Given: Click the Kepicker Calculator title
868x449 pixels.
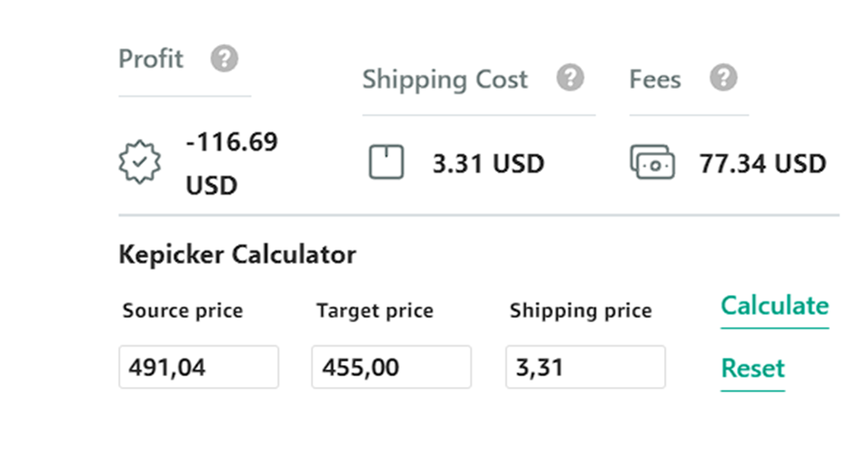Looking at the screenshot, I should [x=237, y=255].
